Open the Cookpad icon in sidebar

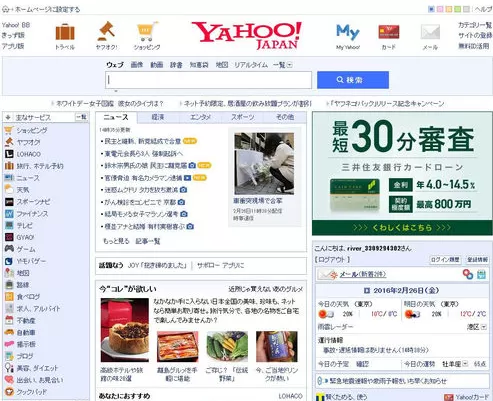tap(9, 392)
